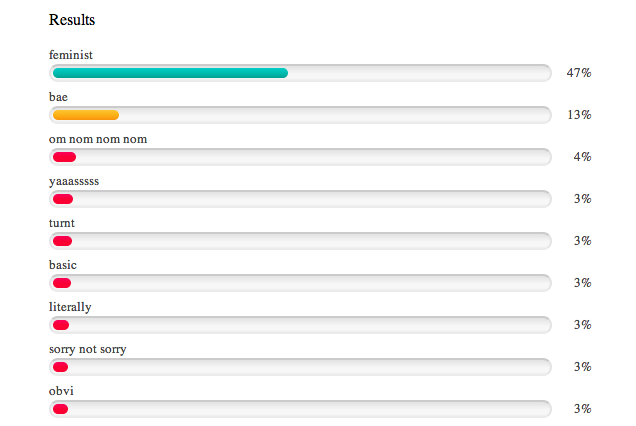The width and height of the screenshot is (636, 426).
Task: Click the literally label text
Action: tap(70, 307)
